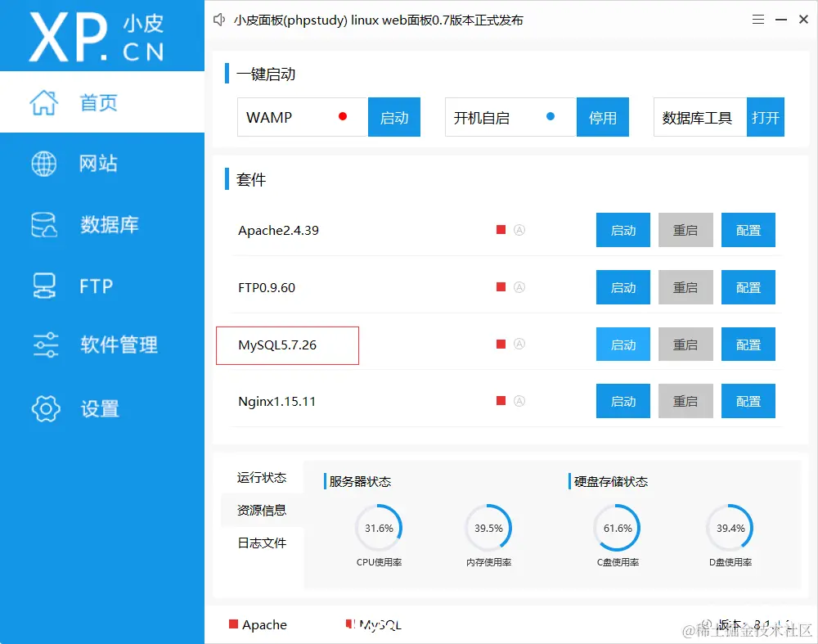
Task: Click the blue 开机自启 status dot
Action: (551, 116)
